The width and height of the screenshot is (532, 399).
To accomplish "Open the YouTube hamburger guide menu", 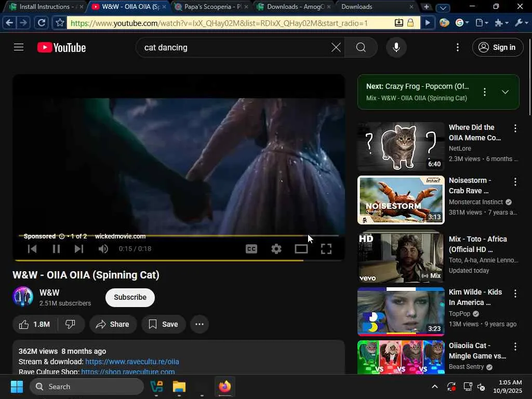I will coord(19,47).
